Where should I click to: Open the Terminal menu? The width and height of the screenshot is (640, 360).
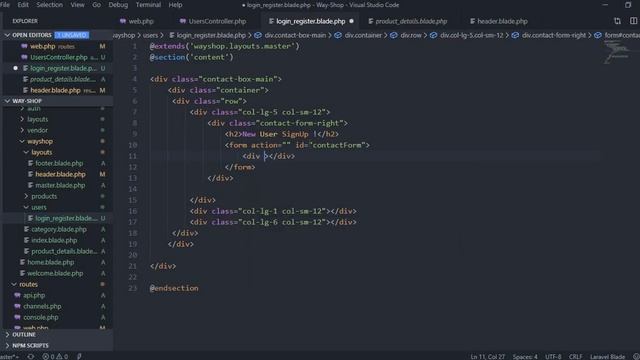148,5
